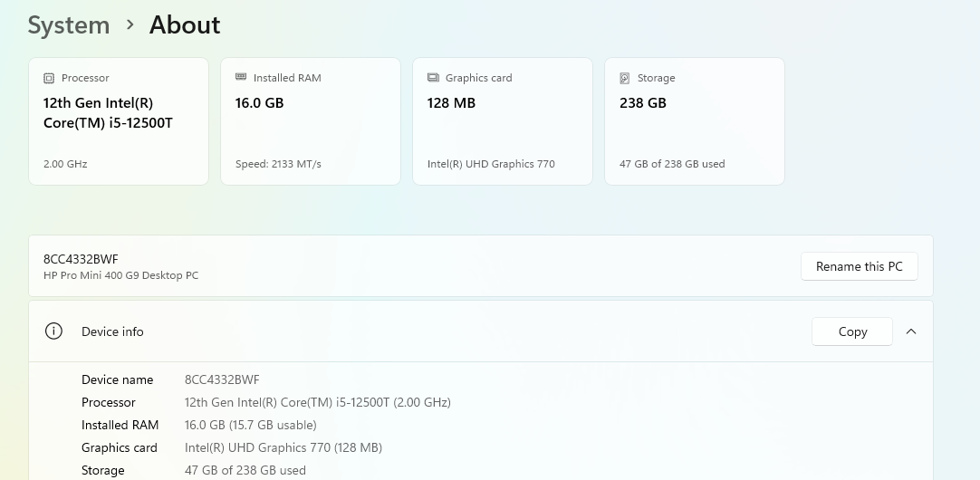Image resolution: width=980 pixels, height=480 pixels.
Task: Click the Speed: 2133 MT/s text
Action: point(278,164)
